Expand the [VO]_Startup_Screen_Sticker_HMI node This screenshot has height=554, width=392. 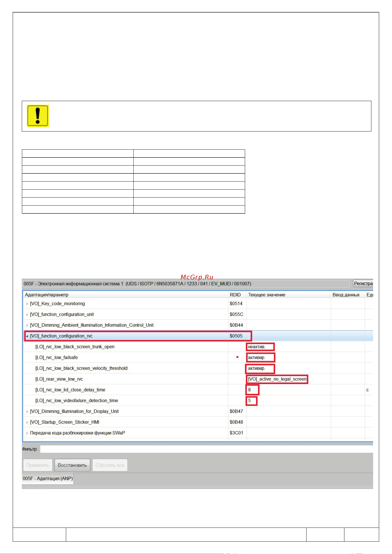[27, 422]
